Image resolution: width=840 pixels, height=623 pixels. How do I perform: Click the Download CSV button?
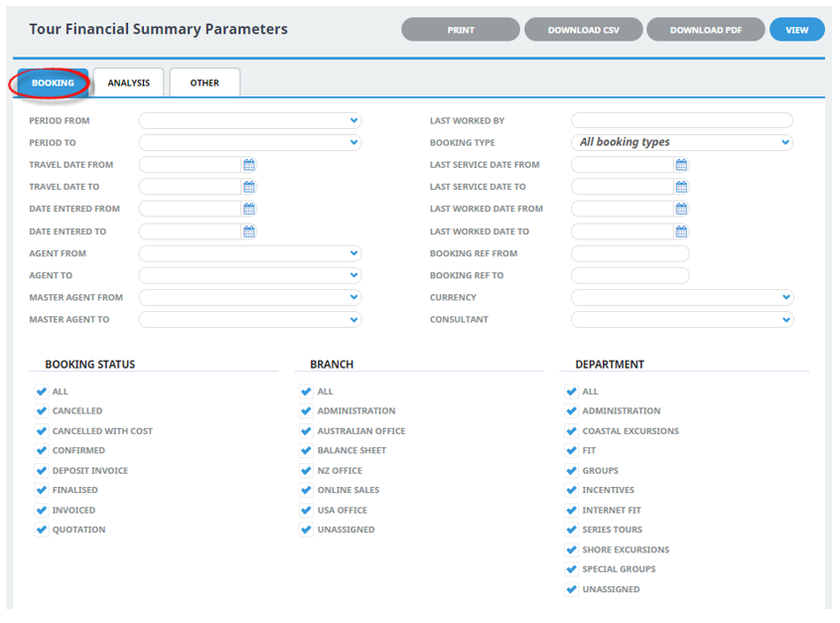583,30
